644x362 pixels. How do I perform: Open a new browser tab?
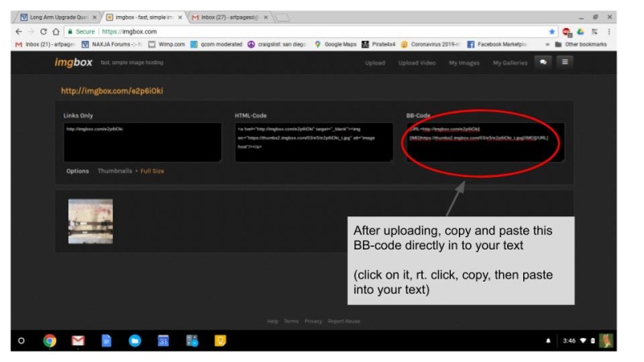pos(283,17)
